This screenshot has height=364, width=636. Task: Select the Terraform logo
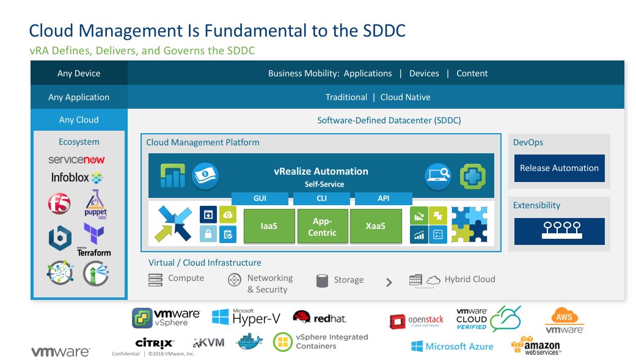(93, 239)
